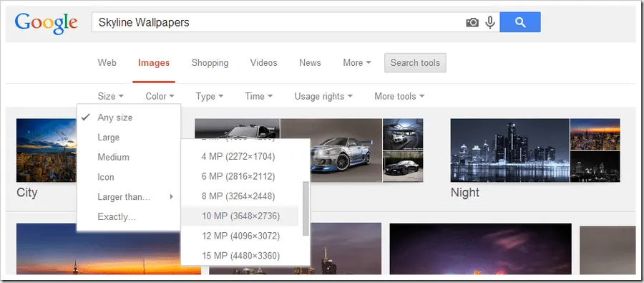This screenshot has width=644, height=283.
Task: Click the Skyline Wallpapers search field
Action: pos(278,22)
